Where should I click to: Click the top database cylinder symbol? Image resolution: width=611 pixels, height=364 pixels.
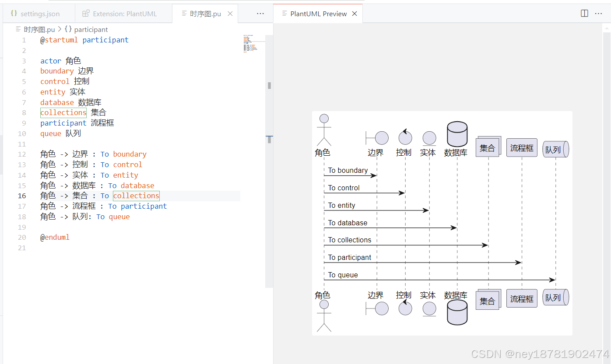[x=457, y=134]
